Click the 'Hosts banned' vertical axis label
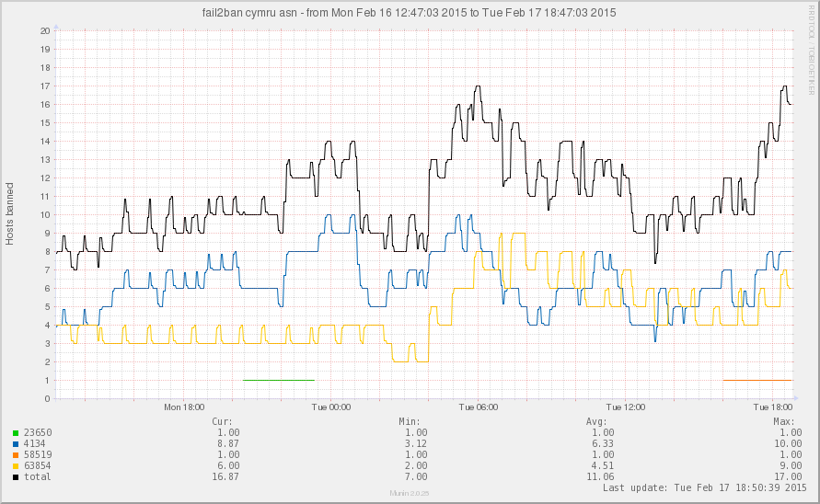The height and width of the screenshot is (504, 820). coord(10,213)
